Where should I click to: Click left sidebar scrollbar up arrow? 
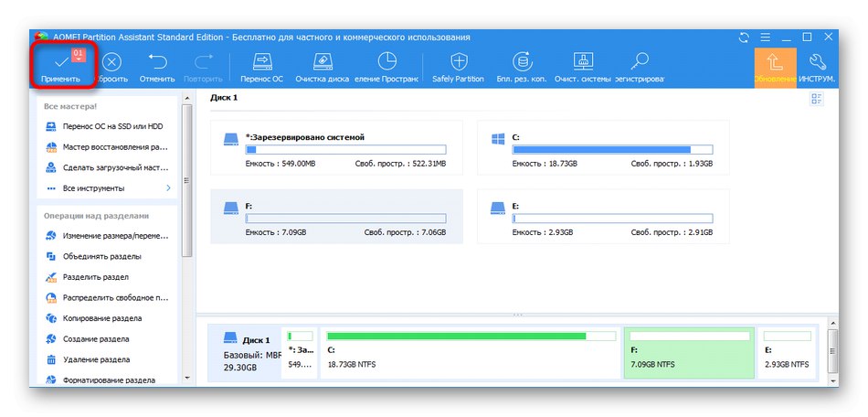tap(187, 99)
